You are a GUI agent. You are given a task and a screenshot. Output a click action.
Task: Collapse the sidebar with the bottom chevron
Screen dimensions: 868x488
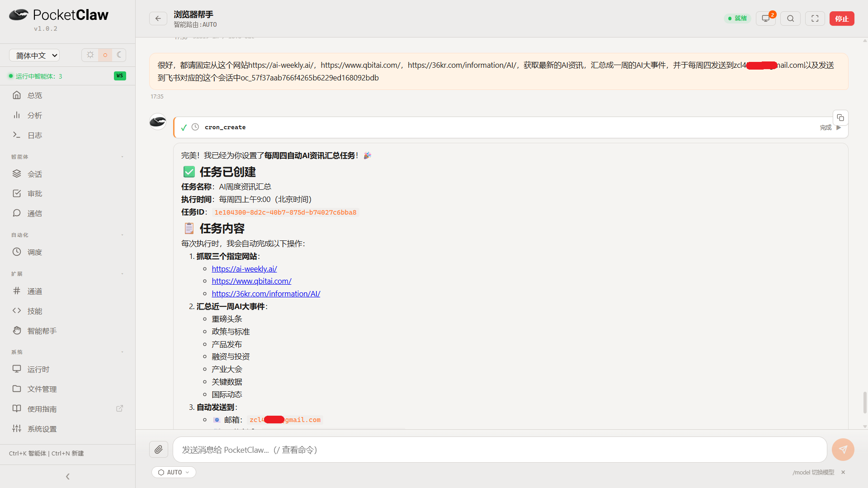[68, 476]
